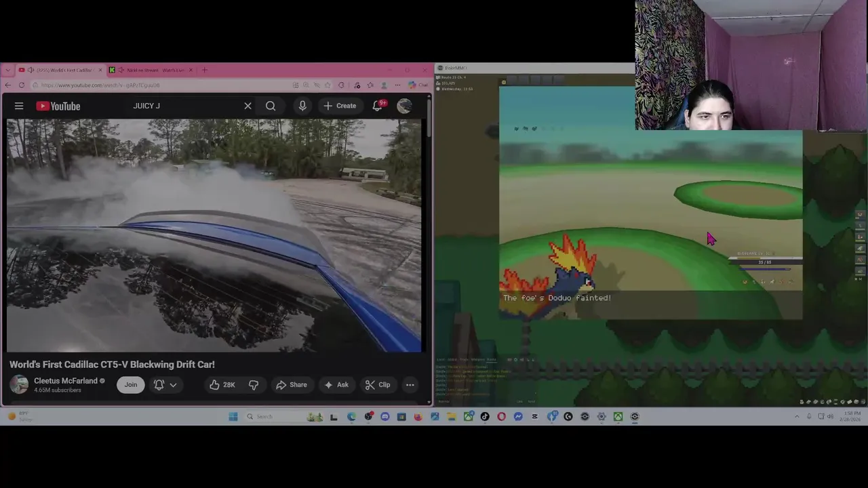
Task: Toggle the channel notification bell
Action: tap(159, 385)
